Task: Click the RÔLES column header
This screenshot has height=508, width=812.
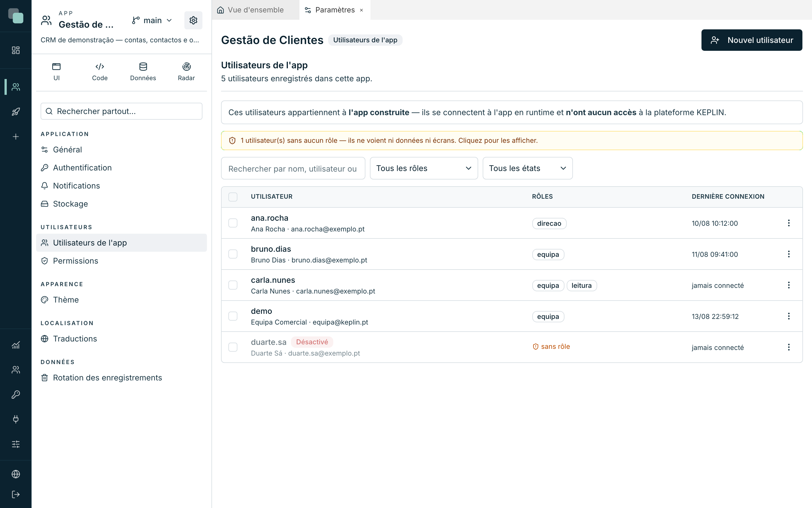Action: [542, 196]
